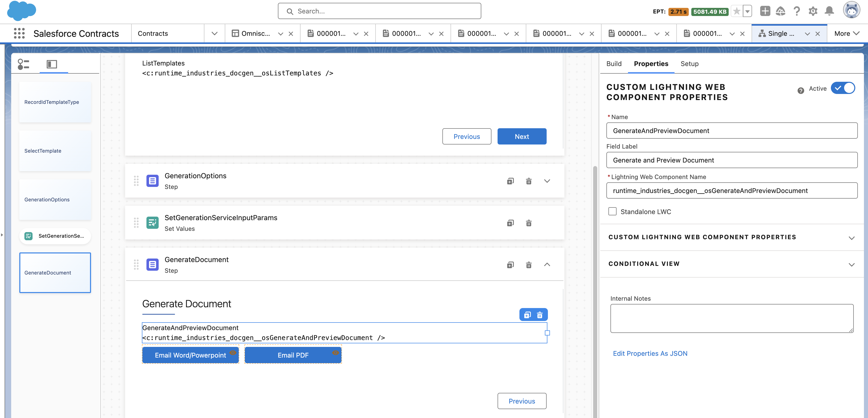
Task: Open the Setup gear icon
Action: (813, 11)
